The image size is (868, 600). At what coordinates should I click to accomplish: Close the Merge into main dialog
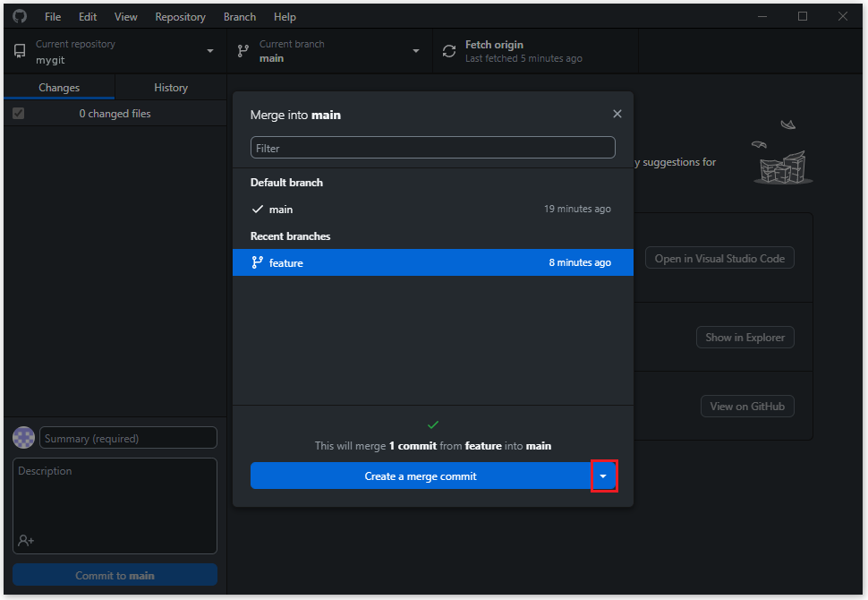[617, 114]
